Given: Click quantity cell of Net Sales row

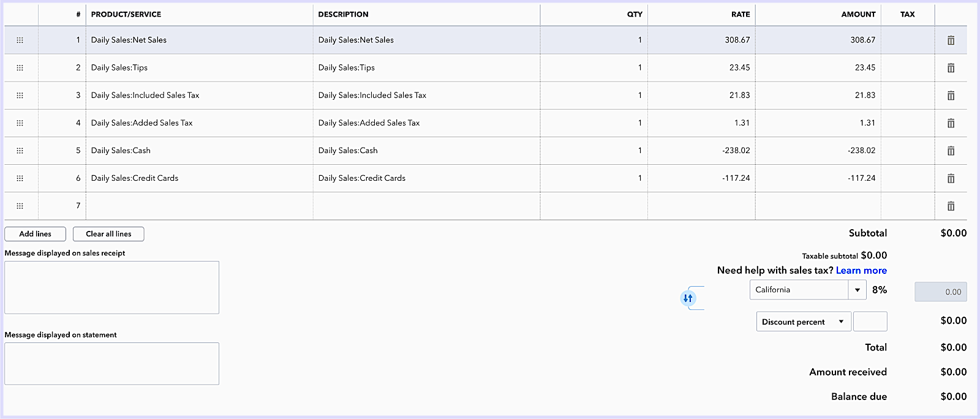Looking at the screenshot, I should click(594, 40).
